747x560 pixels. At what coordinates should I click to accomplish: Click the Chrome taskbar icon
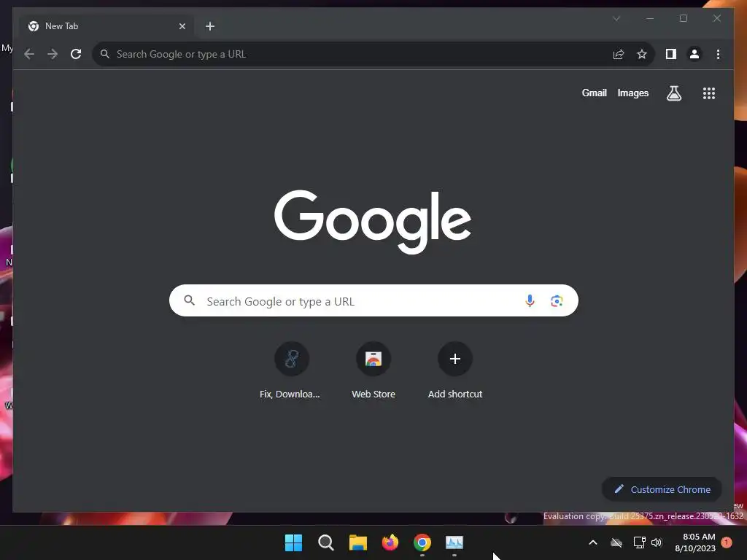coord(422,542)
